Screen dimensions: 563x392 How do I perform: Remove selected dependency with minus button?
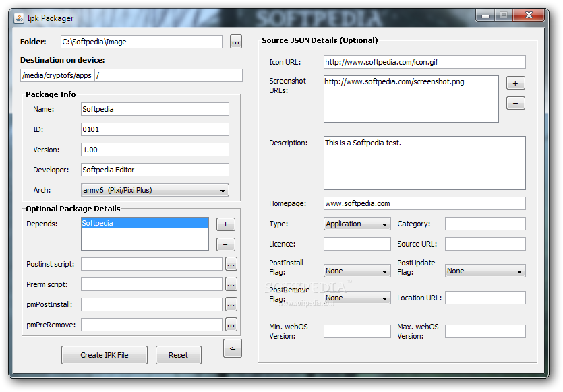tap(225, 244)
